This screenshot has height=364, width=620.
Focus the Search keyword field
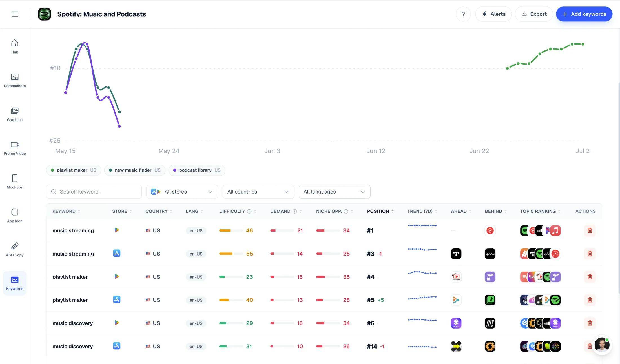94,192
